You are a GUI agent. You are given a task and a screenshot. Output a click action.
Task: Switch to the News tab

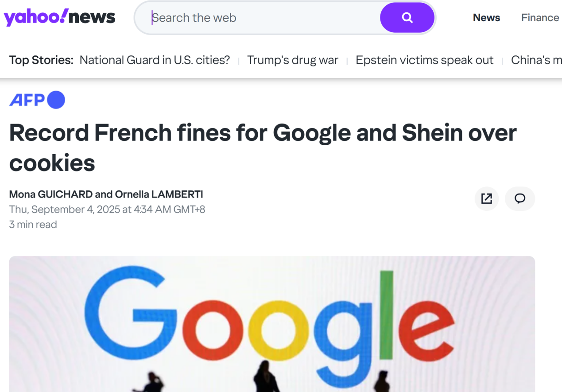pos(486,18)
